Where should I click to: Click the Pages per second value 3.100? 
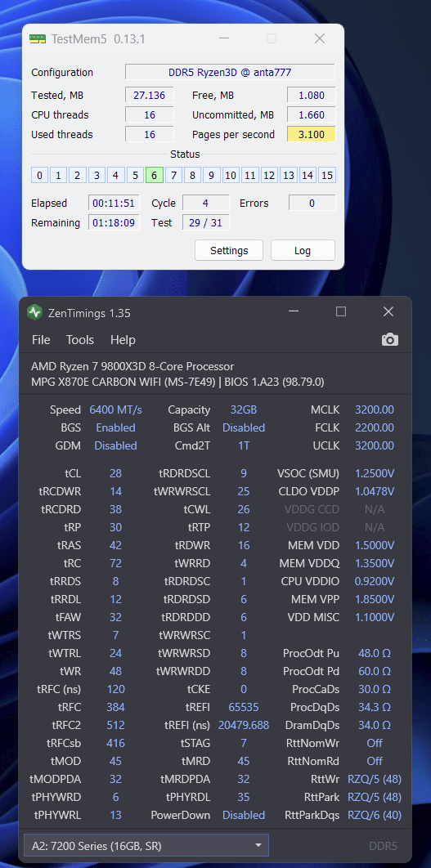312,135
